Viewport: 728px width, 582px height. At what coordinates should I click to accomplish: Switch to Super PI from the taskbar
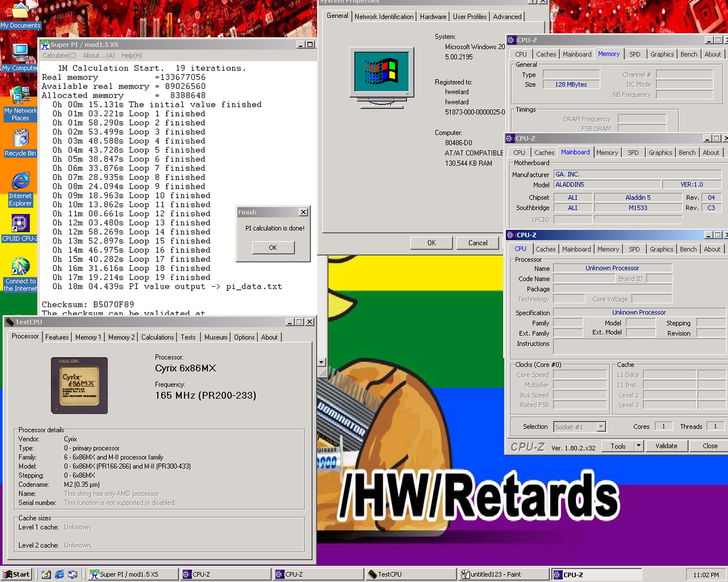click(x=133, y=574)
